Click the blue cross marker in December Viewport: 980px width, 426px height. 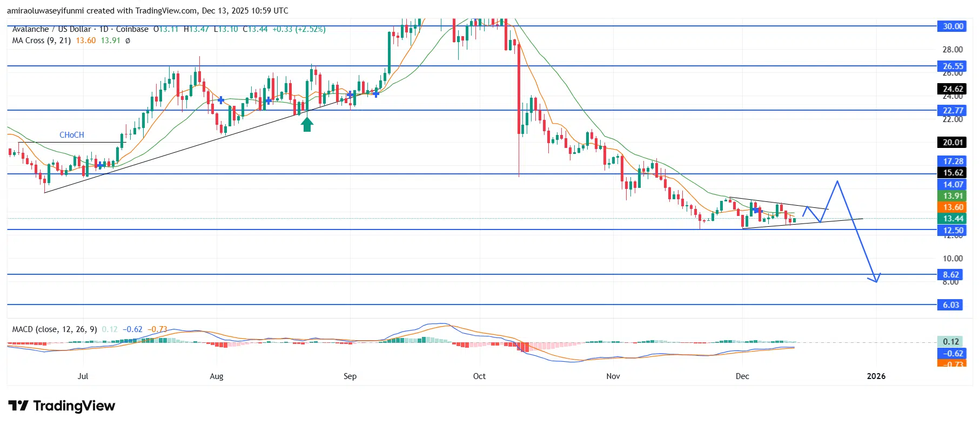point(753,208)
